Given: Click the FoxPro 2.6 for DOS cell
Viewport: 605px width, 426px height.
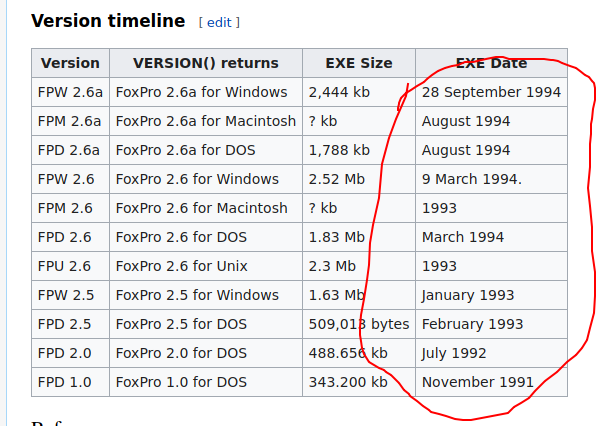Looking at the screenshot, I should coord(206,237).
